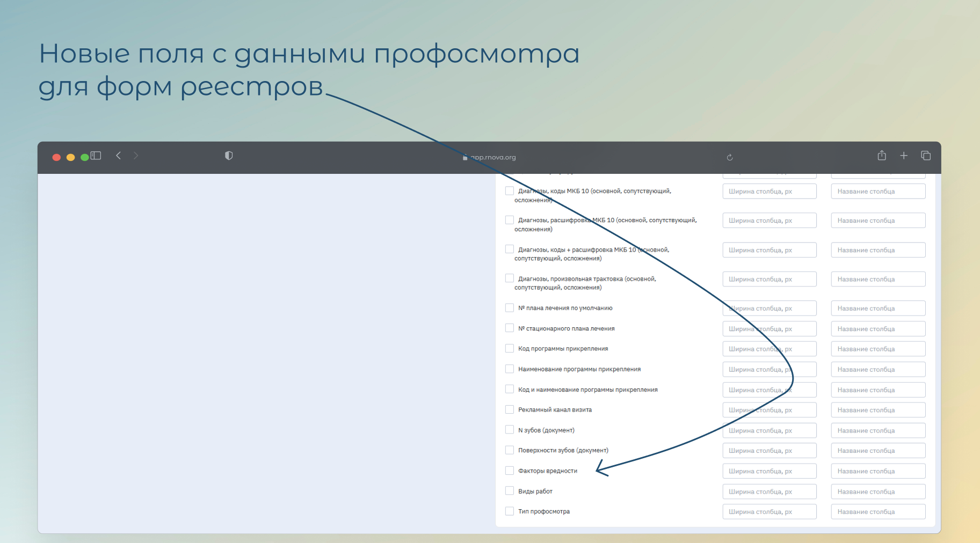Check Код программы прикрепления option
The image size is (980, 543).
[x=510, y=349]
